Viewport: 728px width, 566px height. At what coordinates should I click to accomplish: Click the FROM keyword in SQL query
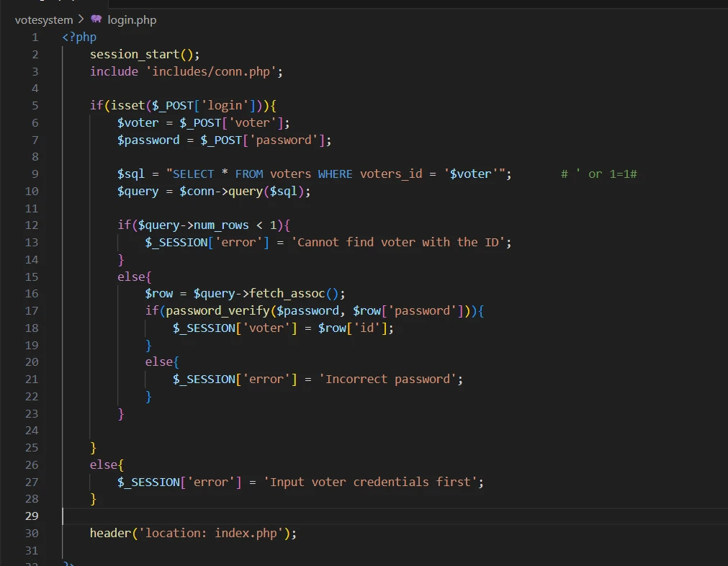tap(249, 174)
